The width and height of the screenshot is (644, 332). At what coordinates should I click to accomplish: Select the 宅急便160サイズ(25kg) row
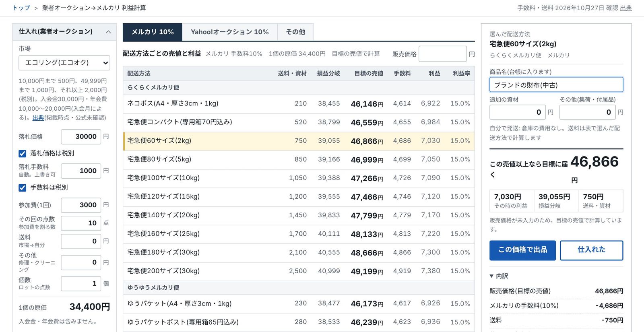299,234
